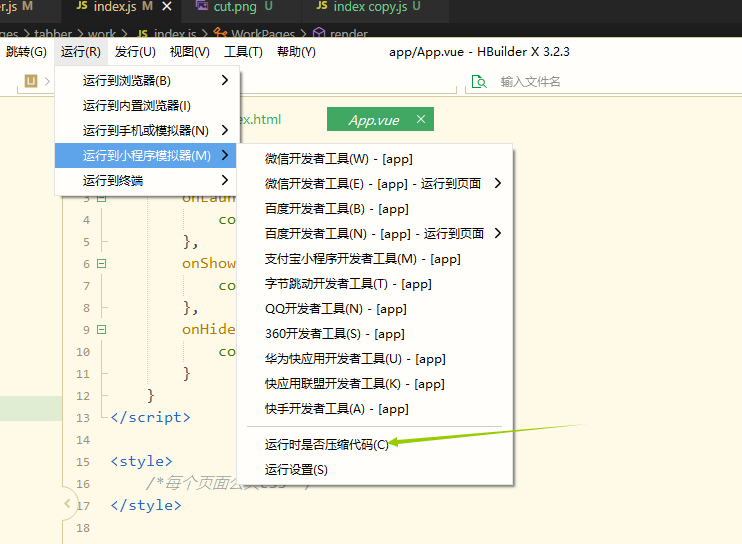742x544 pixels.
Task: Click the project icon in the breadcrumb
Action: (31, 81)
